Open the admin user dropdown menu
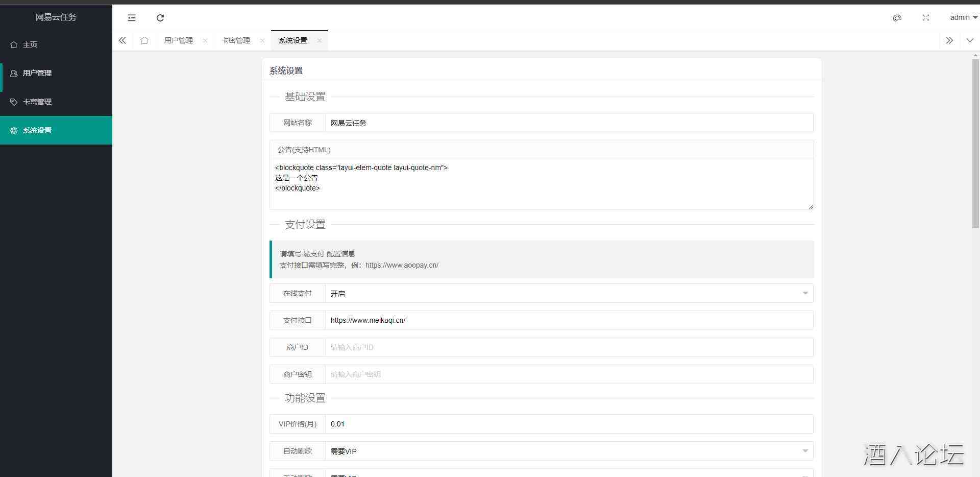Viewport: 980px width, 477px height. click(x=963, y=17)
